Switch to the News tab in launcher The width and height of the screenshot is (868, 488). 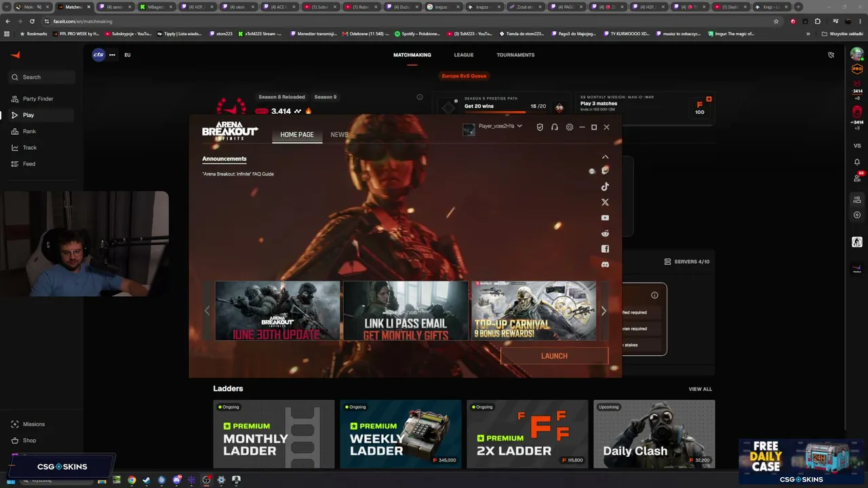(339, 135)
